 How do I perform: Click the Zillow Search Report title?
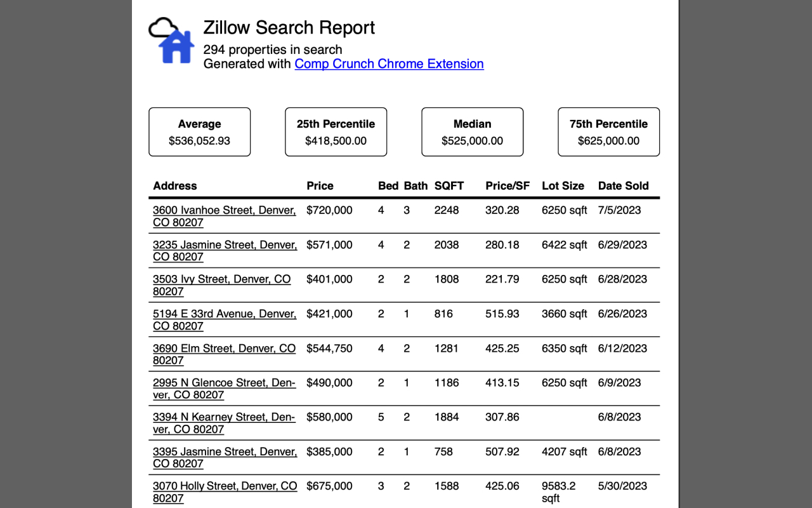[x=289, y=28]
